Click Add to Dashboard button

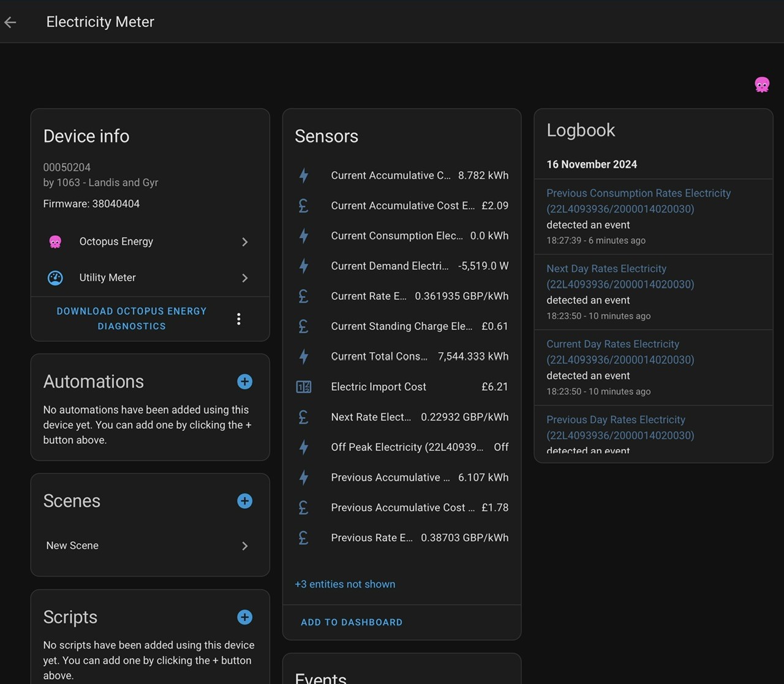(x=352, y=622)
